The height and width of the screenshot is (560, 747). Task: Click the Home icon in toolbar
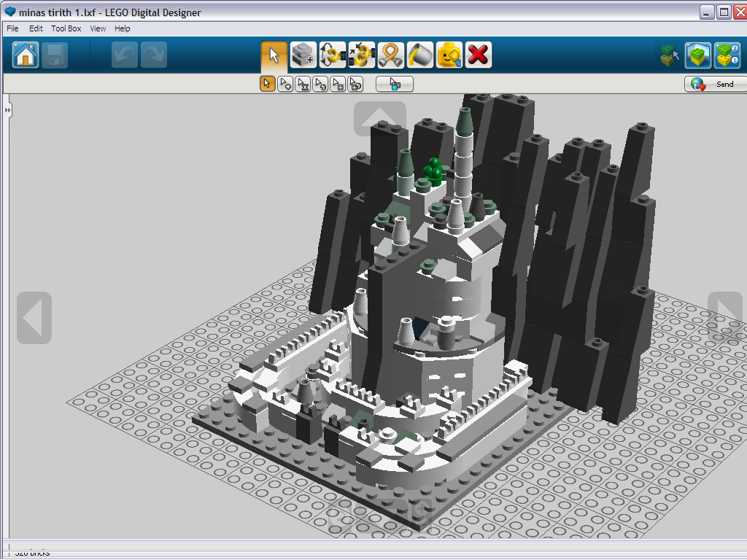[x=26, y=55]
